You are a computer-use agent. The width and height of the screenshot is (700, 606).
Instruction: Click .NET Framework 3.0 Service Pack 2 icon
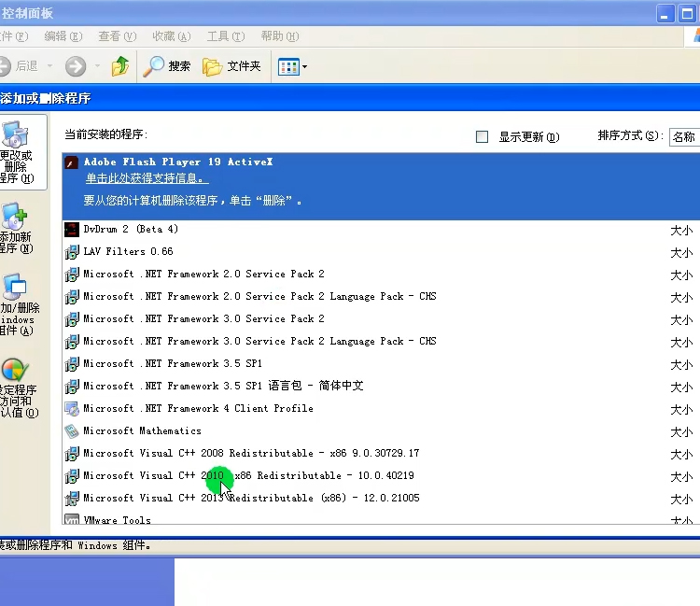tap(72, 318)
